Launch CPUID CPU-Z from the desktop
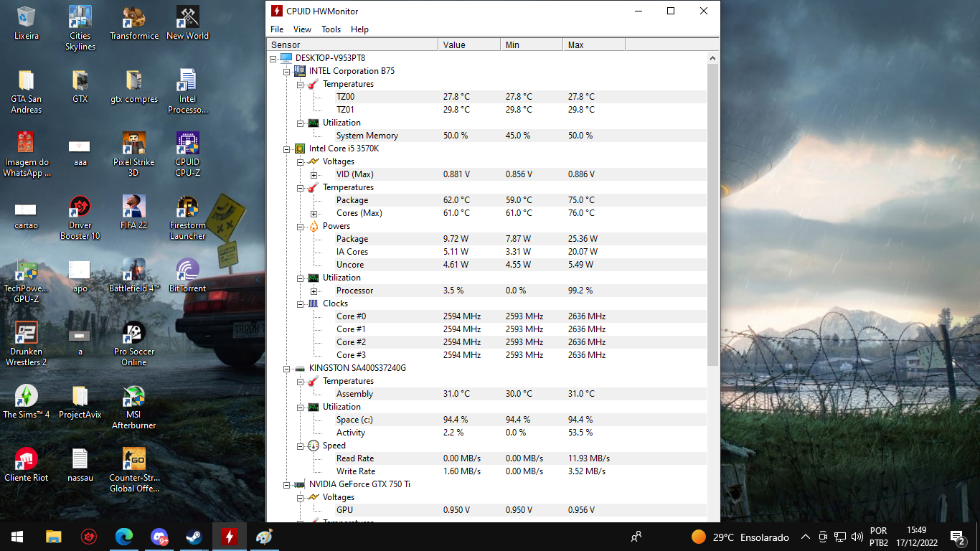Viewport: 980px width, 551px height. [187, 154]
